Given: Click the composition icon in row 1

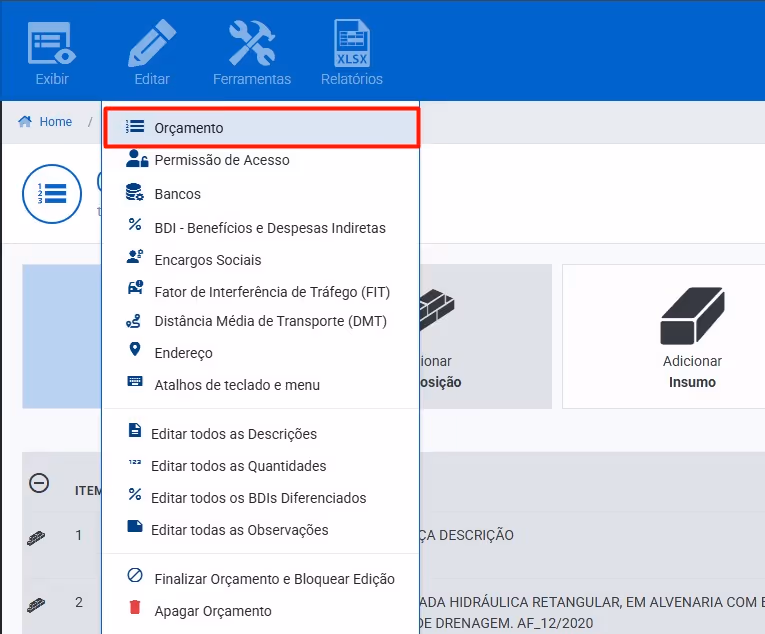Looking at the screenshot, I should pyautogui.click(x=36, y=538).
